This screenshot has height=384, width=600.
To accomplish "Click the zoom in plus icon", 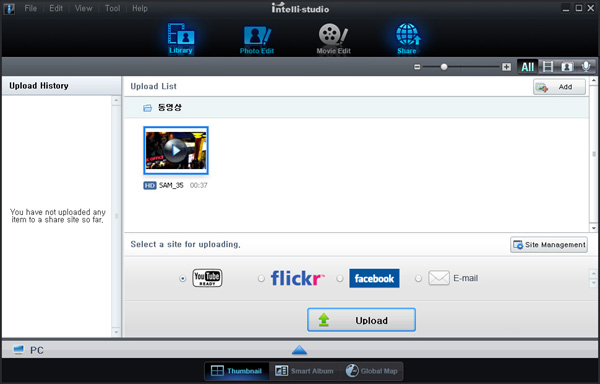I will (x=506, y=67).
